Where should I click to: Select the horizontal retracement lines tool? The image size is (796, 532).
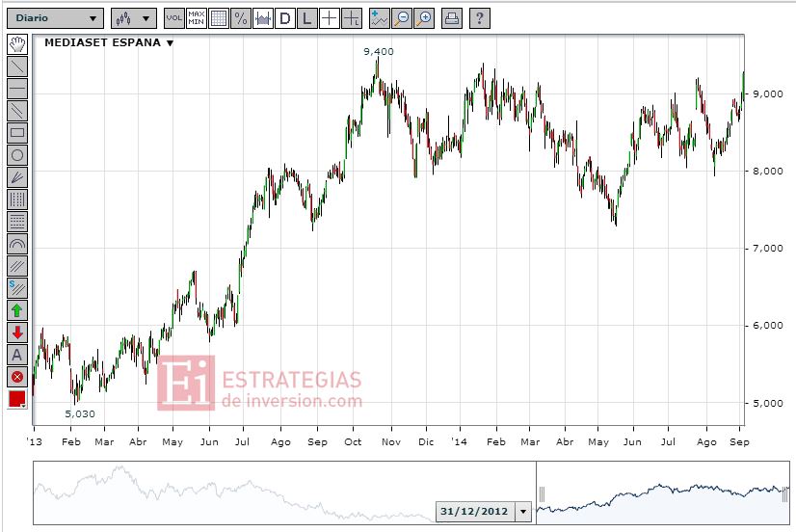(17, 222)
